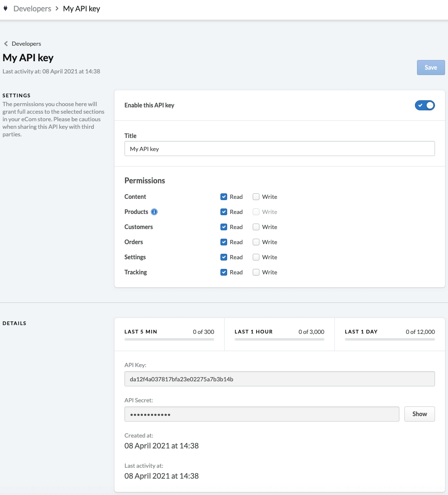Go back via the Developers link
448x495 pixels.
26,44
